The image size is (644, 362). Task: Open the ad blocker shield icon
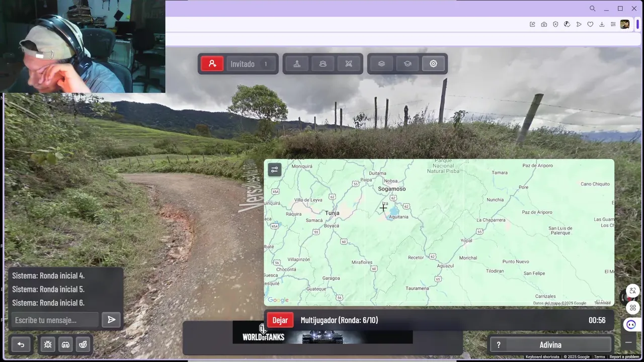(x=555, y=24)
